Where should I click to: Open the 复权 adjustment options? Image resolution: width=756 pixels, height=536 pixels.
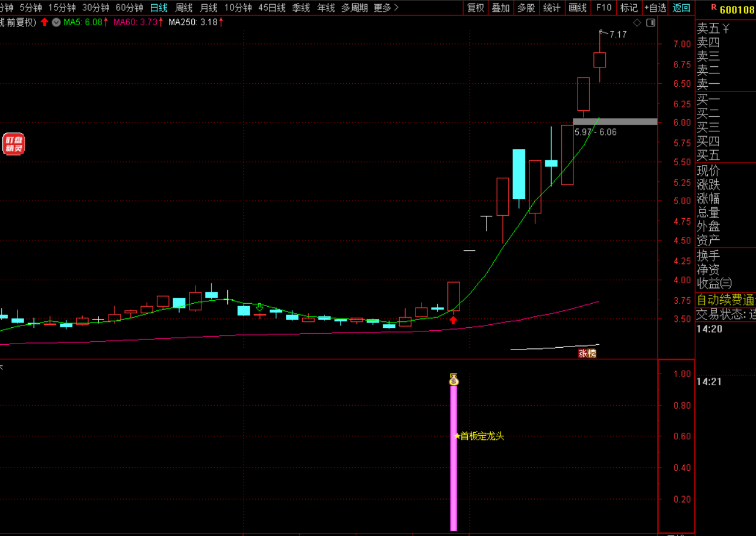[476, 8]
